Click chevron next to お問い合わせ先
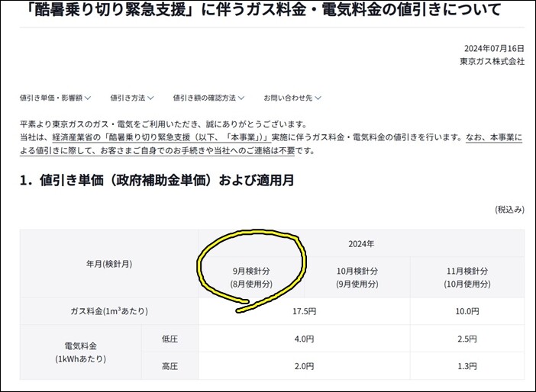This screenshot has width=536, height=392. tap(318, 98)
